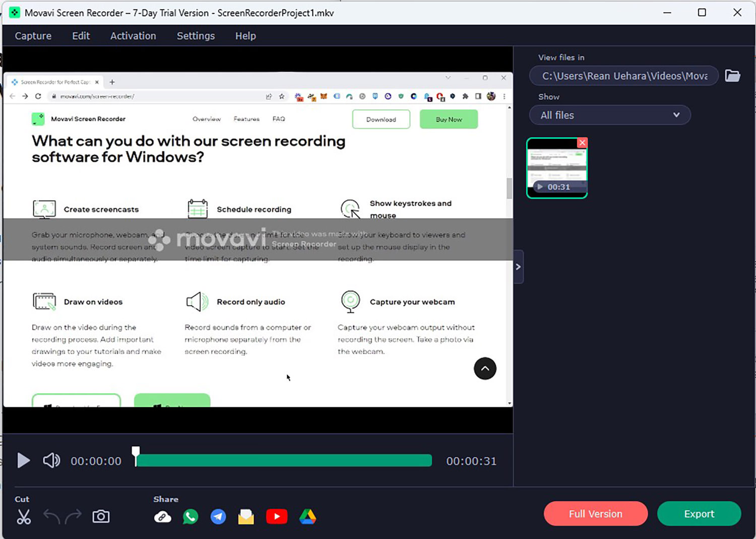Click browser back arrow in recording
Screen dimensions: 756x539
click(13, 96)
